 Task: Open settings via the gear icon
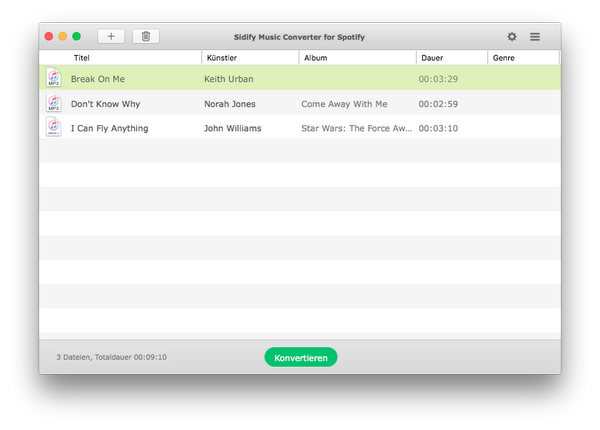click(x=512, y=36)
